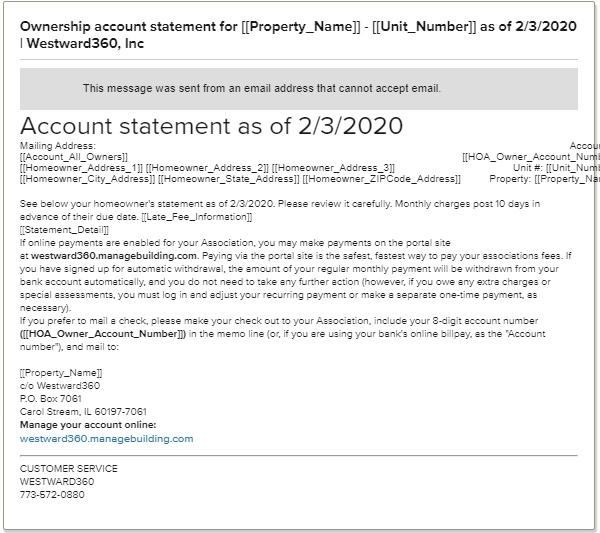Viewport: 600px width, 533px height.
Task: Click the [[Homeowner_State_Address]] placeholder
Action: click(229, 179)
